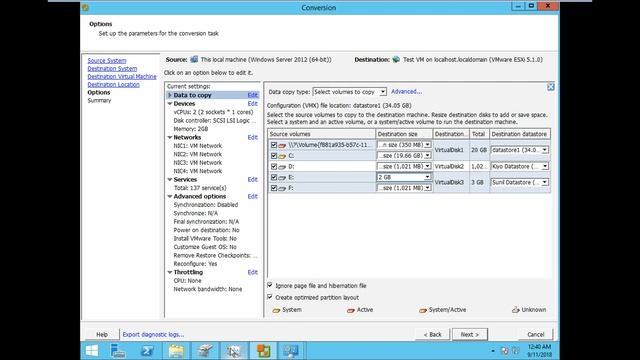Edit the Data to copy settings

253,95
